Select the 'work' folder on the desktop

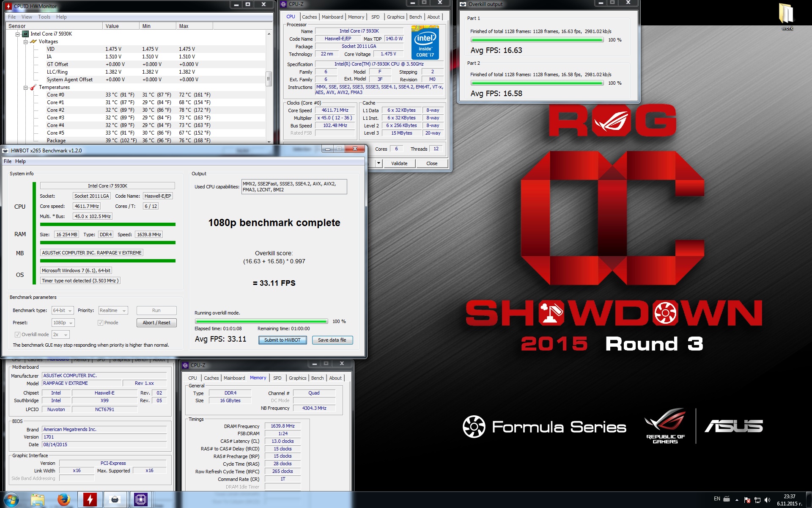[x=787, y=16]
